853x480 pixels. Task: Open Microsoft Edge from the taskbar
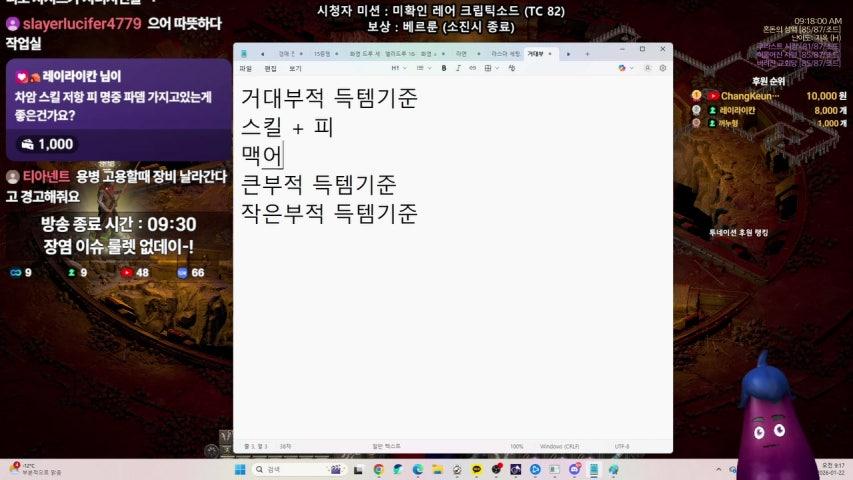click(418, 470)
